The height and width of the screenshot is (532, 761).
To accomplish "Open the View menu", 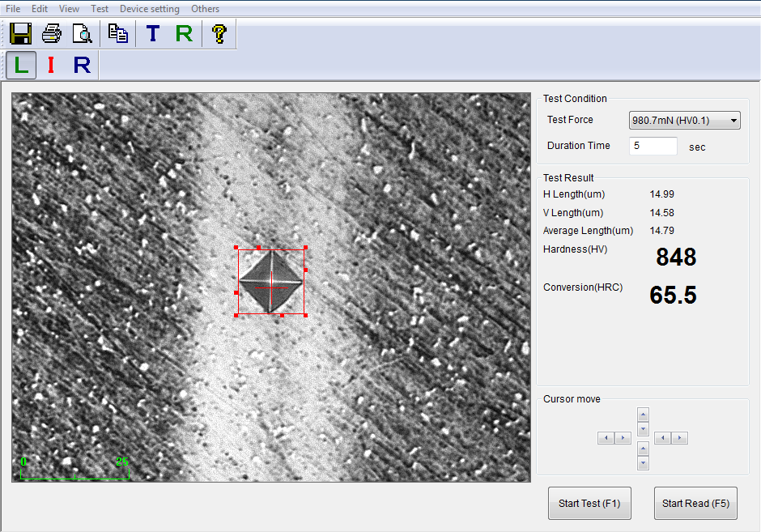I will (69, 9).
